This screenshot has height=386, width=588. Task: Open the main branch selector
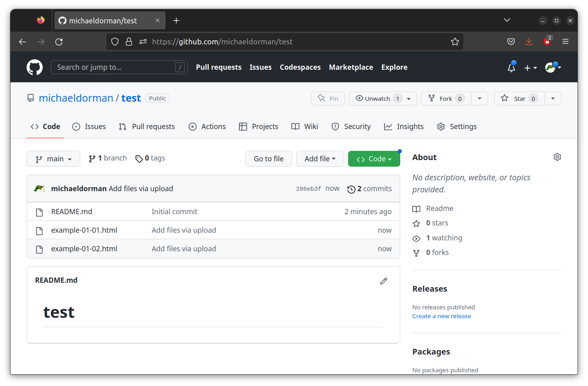(53, 159)
